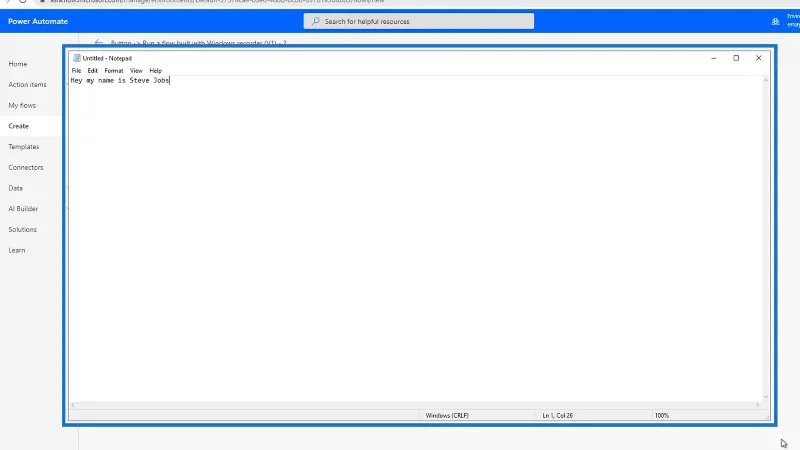Image resolution: width=800 pixels, height=450 pixels.
Task: Open the Edit menu in Notepad
Action: [x=92, y=70]
